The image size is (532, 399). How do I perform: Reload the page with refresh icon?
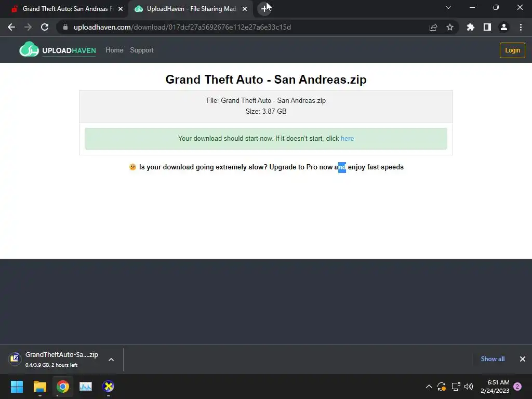click(x=45, y=27)
